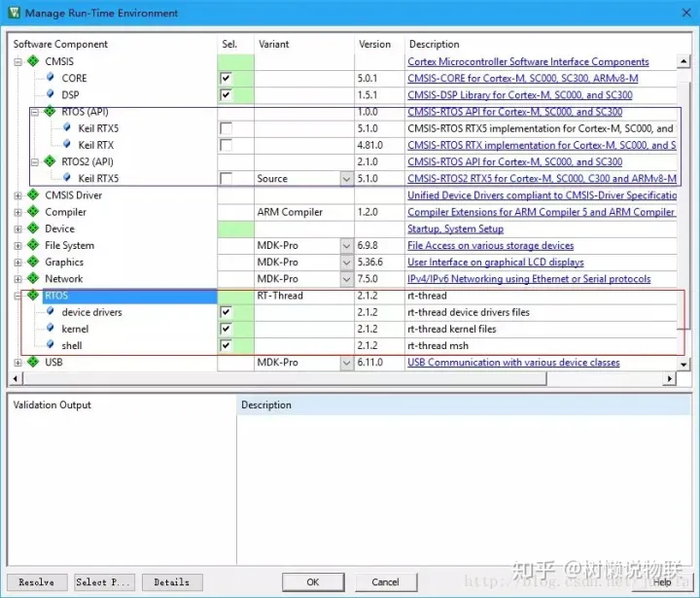Click the horizontal scrollbar right arrow
The image size is (700, 598).
pyautogui.click(x=669, y=378)
